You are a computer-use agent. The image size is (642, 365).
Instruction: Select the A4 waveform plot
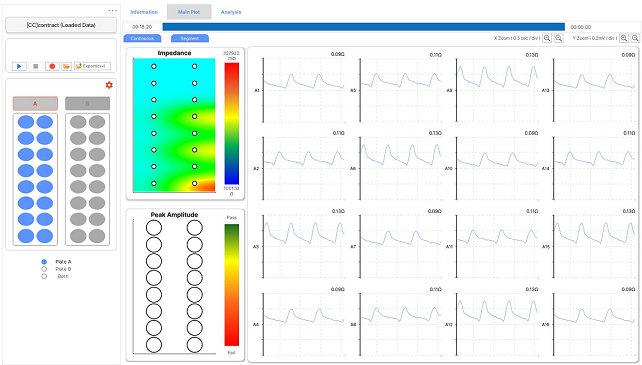pyautogui.click(x=304, y=324)
